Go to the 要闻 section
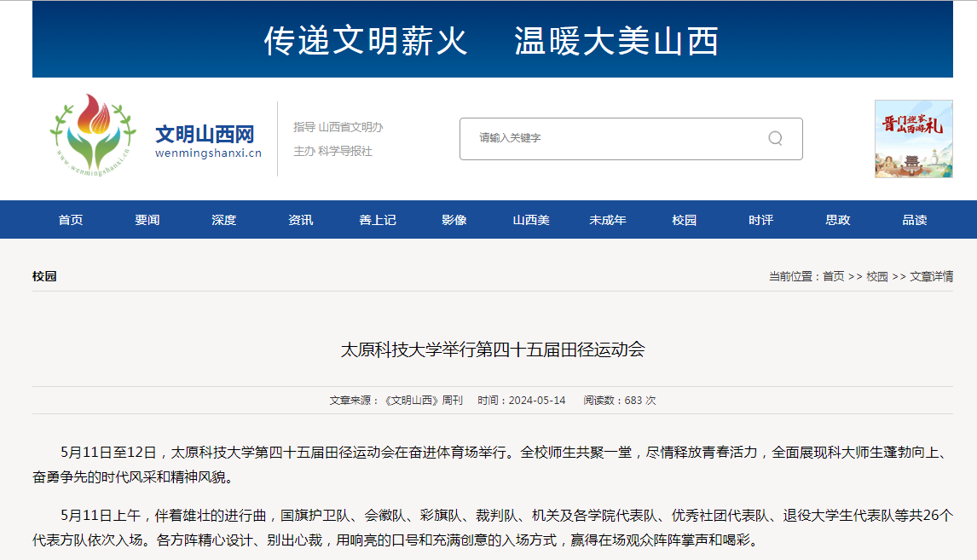The width and height of the screenshot is (977, 560). point(147,220)
